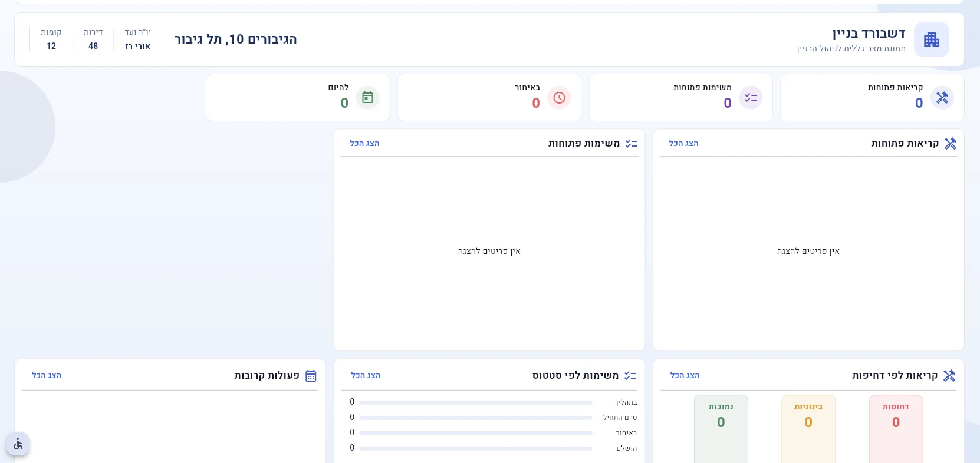980x463 pixels.
Task: Click the red clock icon in the באיחור card
Action: [x=559, y=98]
